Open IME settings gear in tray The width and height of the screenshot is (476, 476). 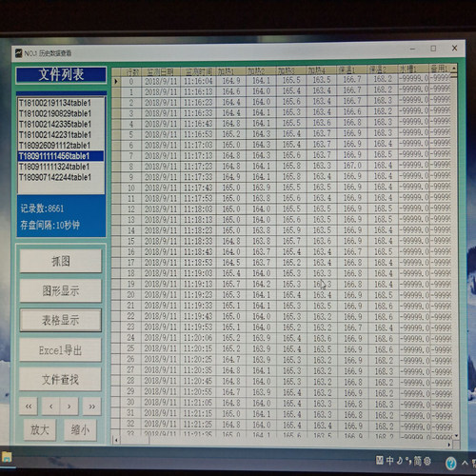427,461
